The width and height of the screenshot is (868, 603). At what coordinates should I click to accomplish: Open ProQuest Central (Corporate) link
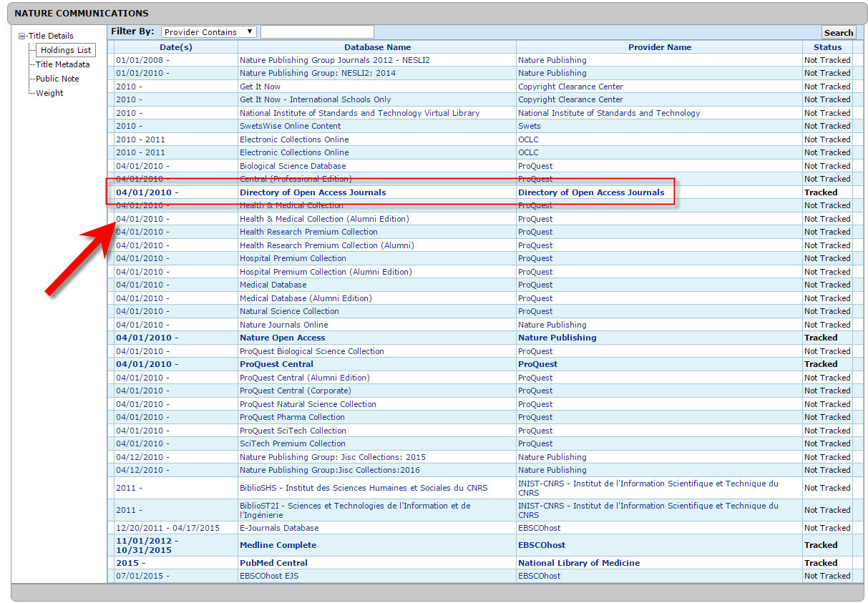[x=296, y=391]
